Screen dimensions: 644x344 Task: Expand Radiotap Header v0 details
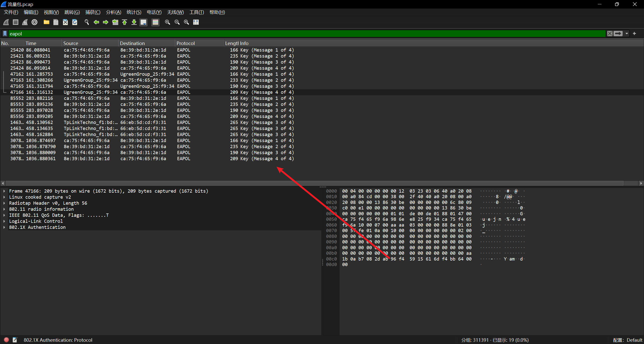[x=4, y=203]
